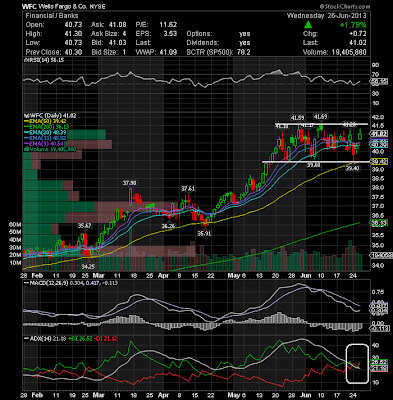Click the May 6 label on price chart axis
Image resolution: width=393 pixels, height=400 pixels.
coord(237,276)
